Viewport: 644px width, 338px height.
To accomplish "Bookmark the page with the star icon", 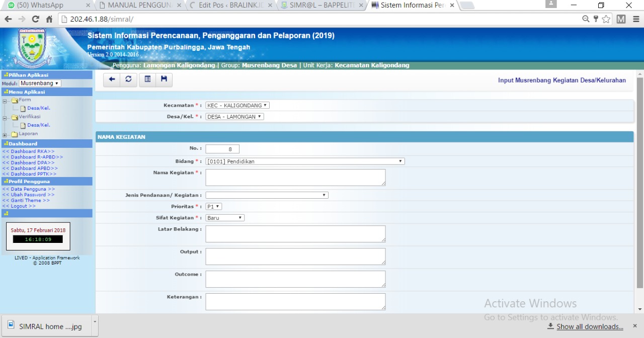I will (x=606, y=19).
